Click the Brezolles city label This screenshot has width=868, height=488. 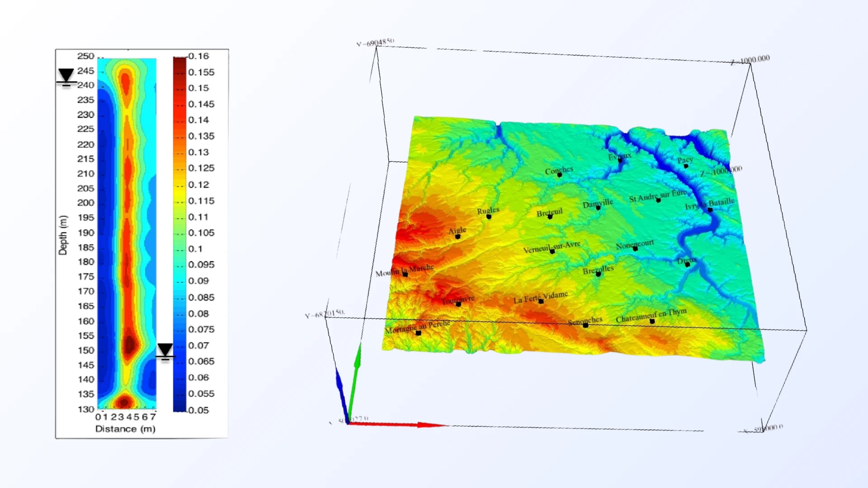pyautogui.click(x=598, y=270)
